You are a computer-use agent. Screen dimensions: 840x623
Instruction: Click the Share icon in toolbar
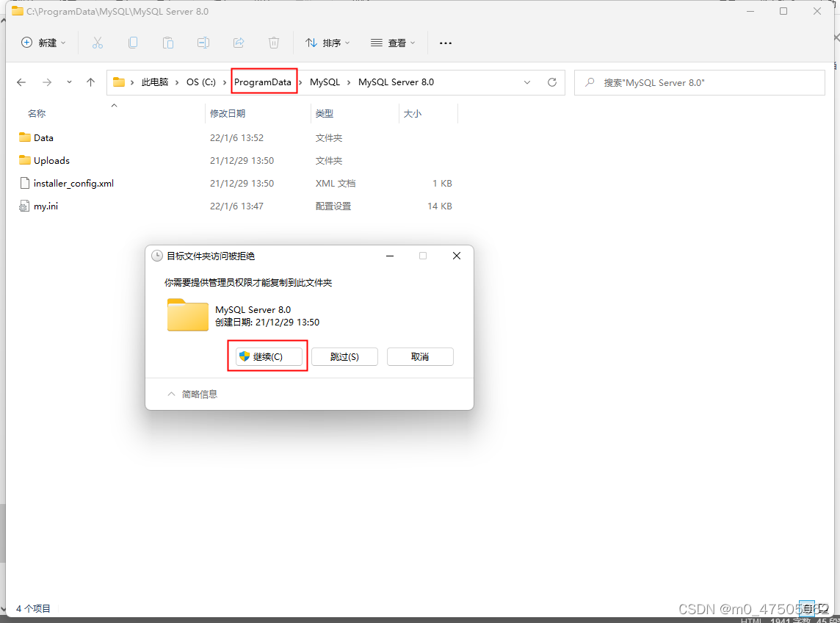[x=239, y=43]
